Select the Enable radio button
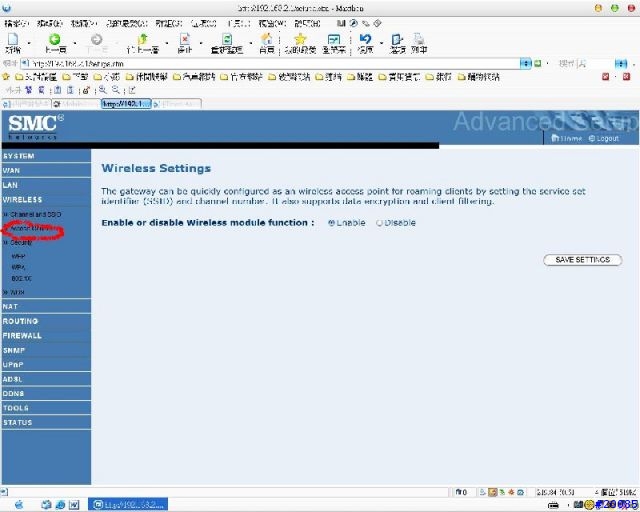 click(331, 223)
